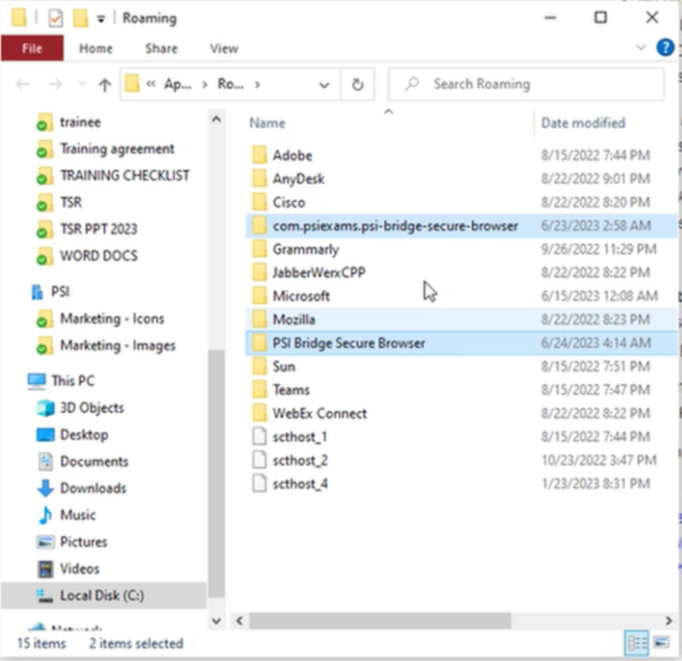Click navigation pane scroll up arrow
This screenshot has height=661, width=682.
(216, 119)
